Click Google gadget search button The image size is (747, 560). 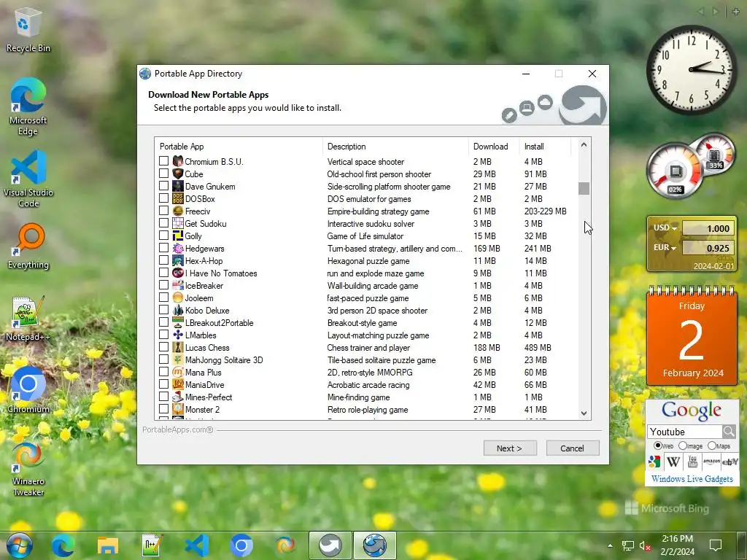click(x=729, y=432)
